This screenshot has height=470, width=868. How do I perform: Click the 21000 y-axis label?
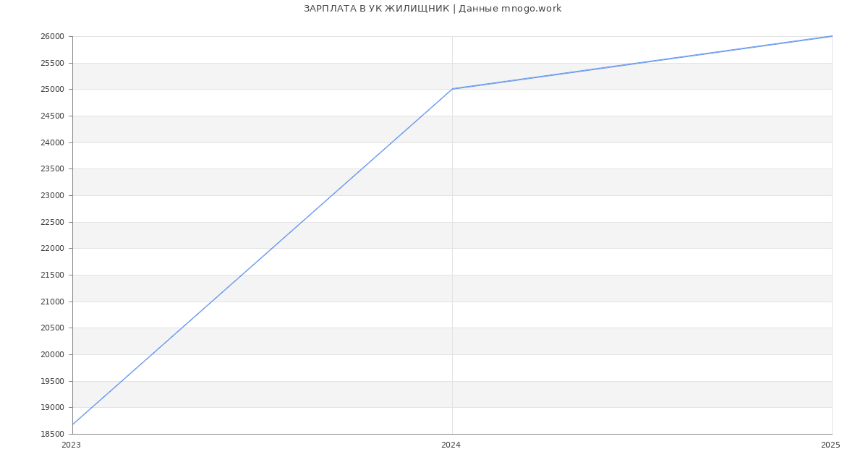coord(54,302)
